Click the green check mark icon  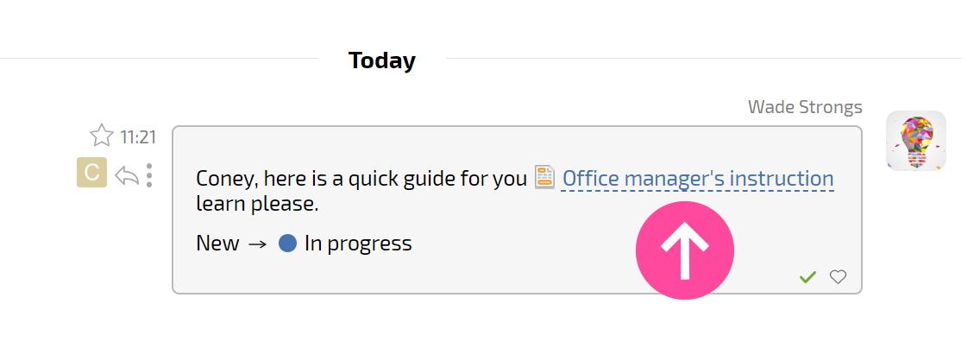point(807,276)
